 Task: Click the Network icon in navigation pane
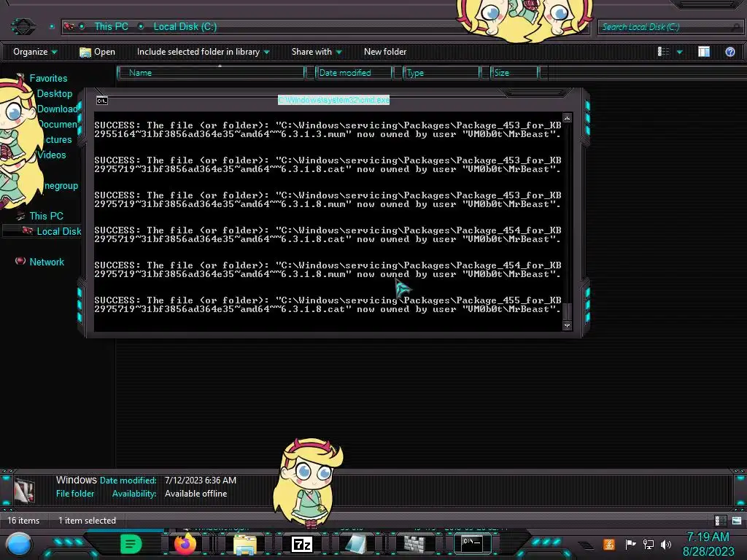[20, 261]
